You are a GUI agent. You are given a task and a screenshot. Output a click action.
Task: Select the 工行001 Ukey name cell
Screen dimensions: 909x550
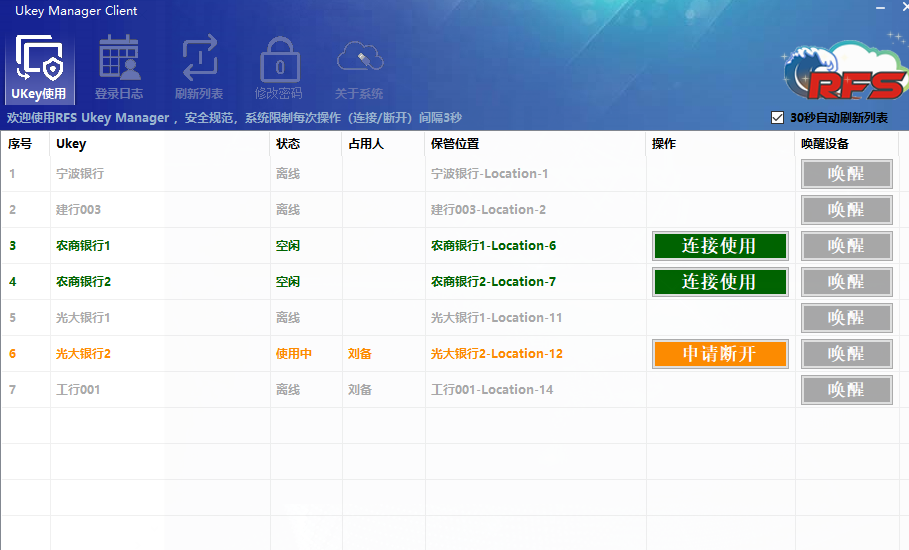160,389
